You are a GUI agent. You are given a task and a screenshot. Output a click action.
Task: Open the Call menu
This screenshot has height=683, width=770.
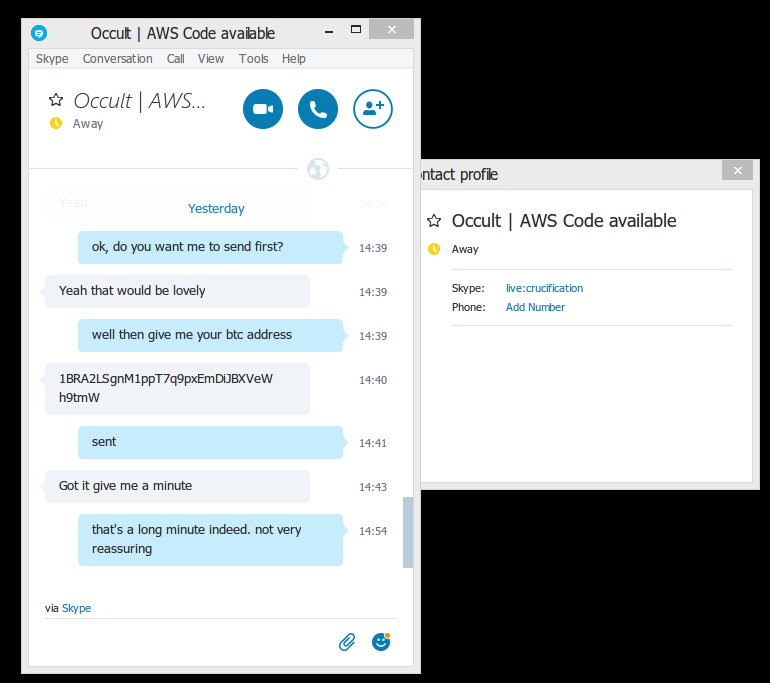[175, 59]
